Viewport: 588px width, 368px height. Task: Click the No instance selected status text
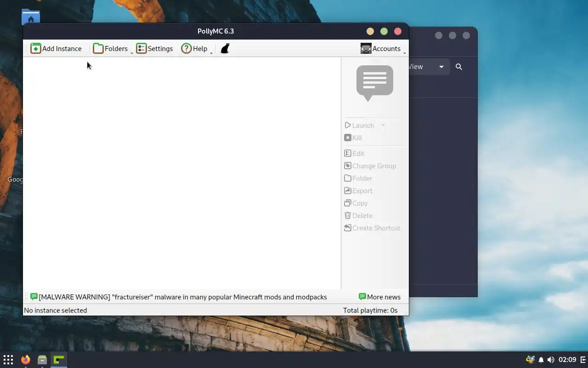(x=55, y=310)
